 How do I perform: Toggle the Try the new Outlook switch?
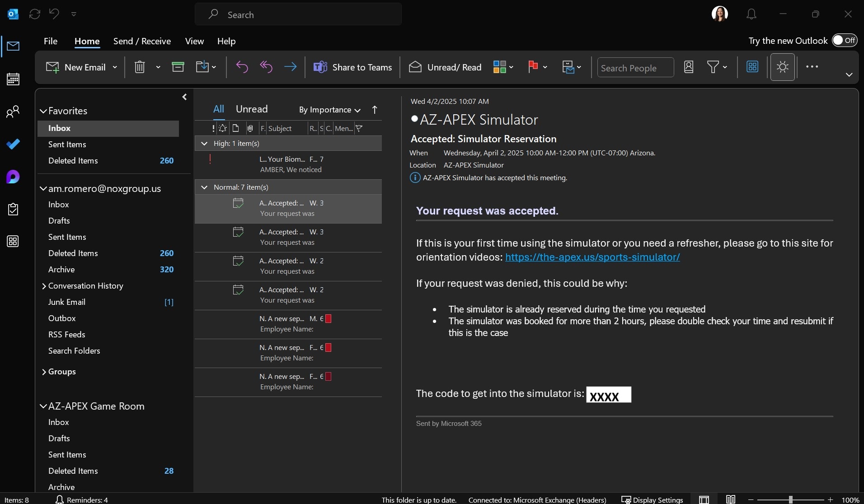coord(844,40)
